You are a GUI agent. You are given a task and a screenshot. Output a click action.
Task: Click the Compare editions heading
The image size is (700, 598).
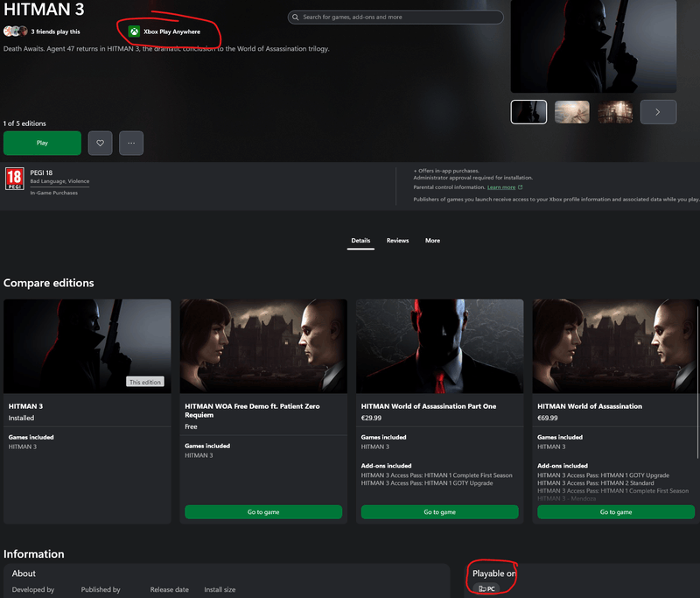click(49, 283)
